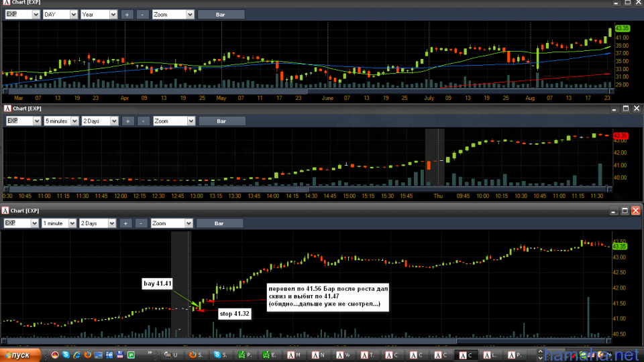Click the Bar button in the DAY chart

tap(221, 15)
